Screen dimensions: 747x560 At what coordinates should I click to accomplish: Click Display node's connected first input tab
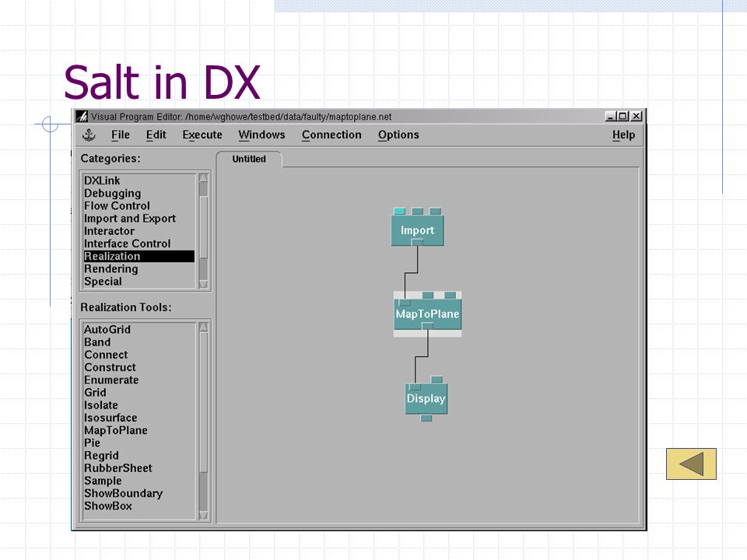point(415,387)
